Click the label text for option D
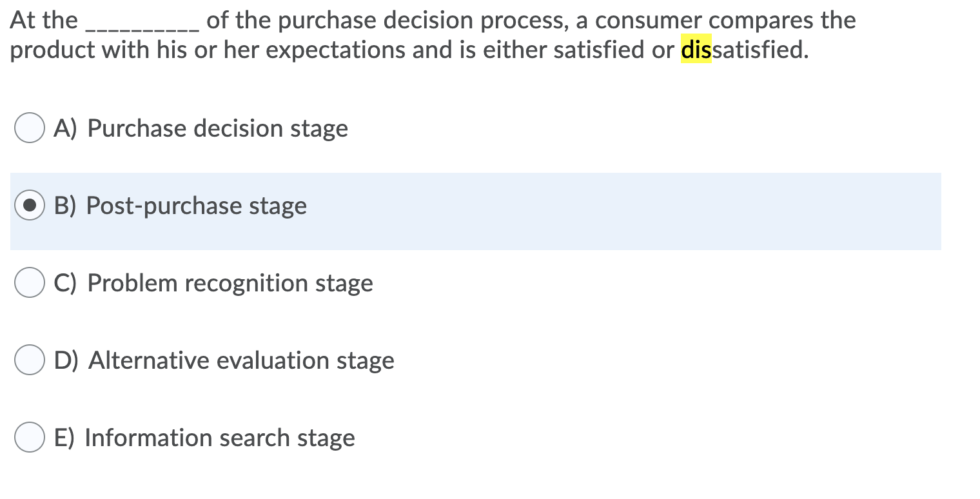The height and width of the screenshot is (499, 980). (226, 360)
